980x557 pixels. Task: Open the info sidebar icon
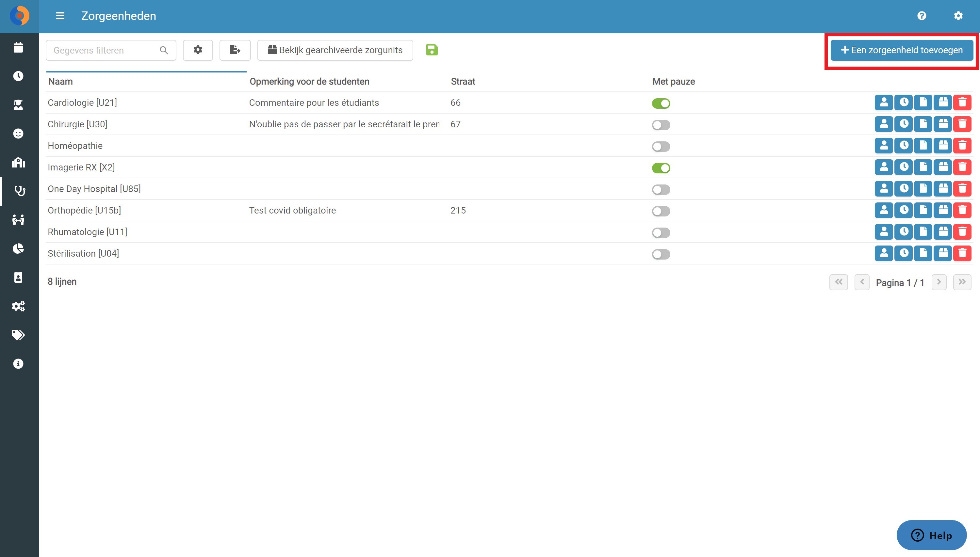tap(18, 363)
